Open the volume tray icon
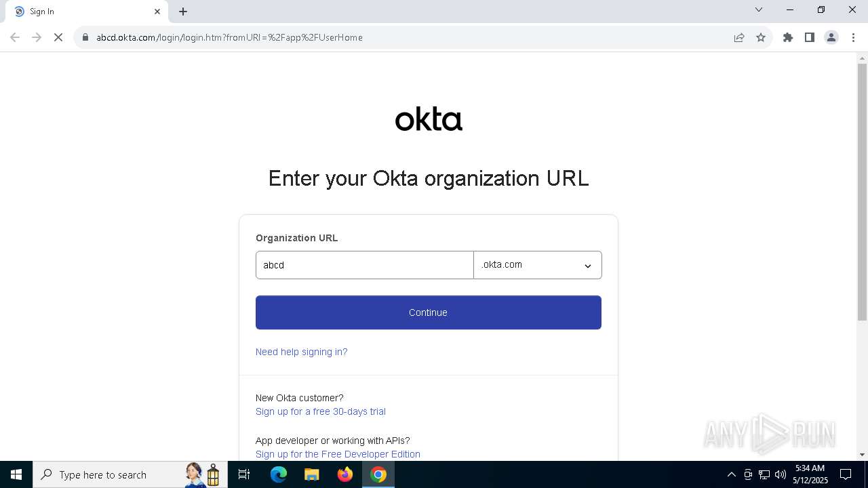 click(x=781, y=474)
